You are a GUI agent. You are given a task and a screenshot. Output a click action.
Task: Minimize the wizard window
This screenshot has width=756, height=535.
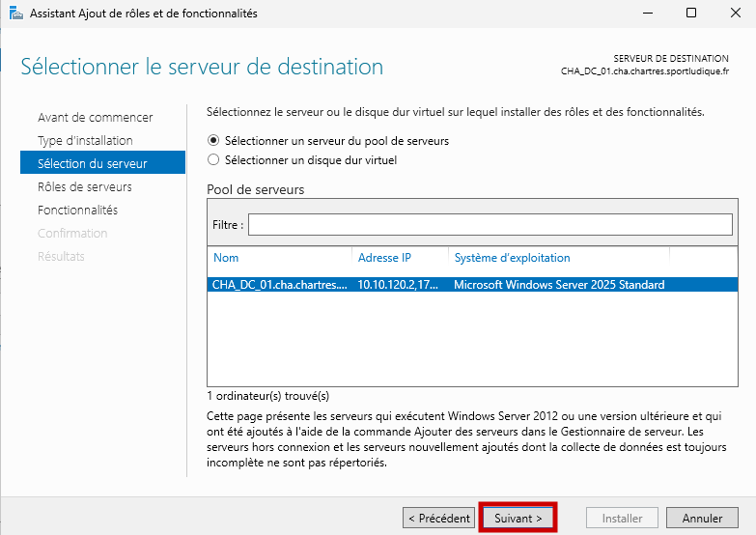pos(647,14)
